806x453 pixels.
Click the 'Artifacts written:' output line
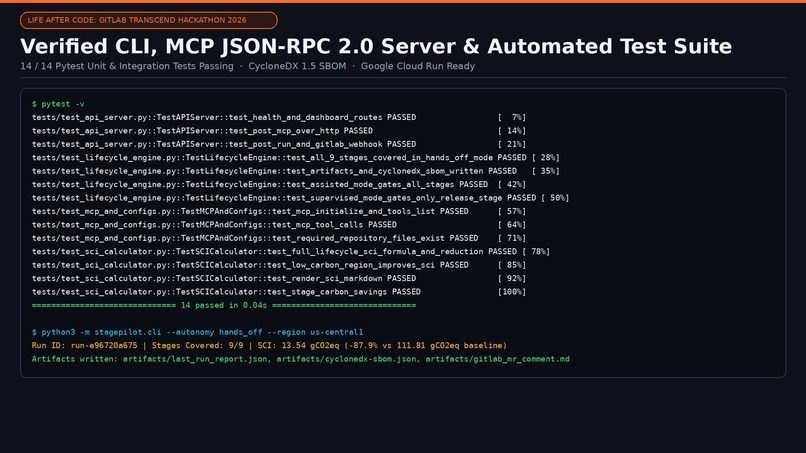tap(301, 358)
